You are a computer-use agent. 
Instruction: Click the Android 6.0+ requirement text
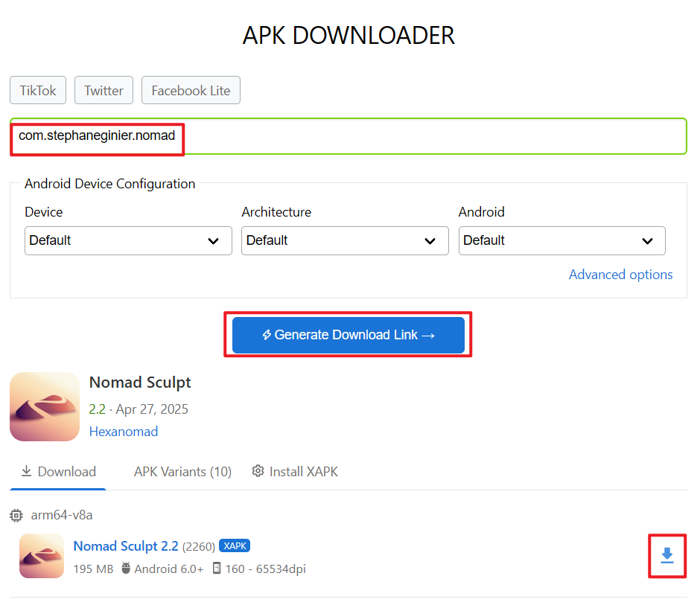click(169, 569)
